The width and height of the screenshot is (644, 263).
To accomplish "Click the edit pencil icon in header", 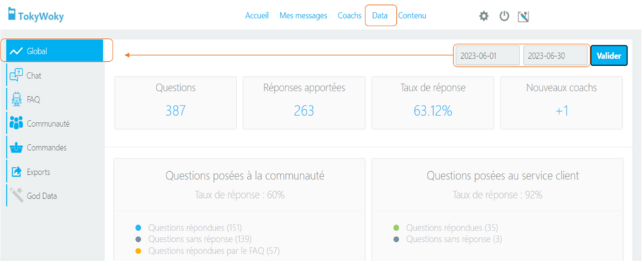I will (524, 16).
